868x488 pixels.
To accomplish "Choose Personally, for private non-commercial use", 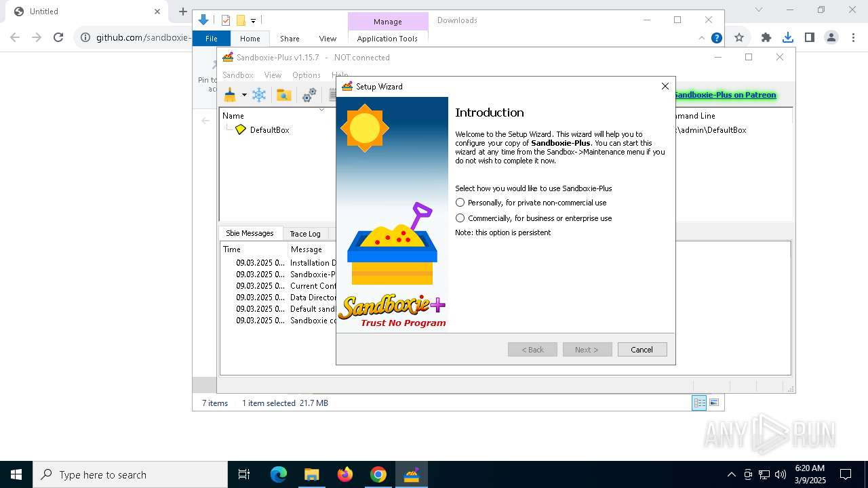I will pos(531,203).
